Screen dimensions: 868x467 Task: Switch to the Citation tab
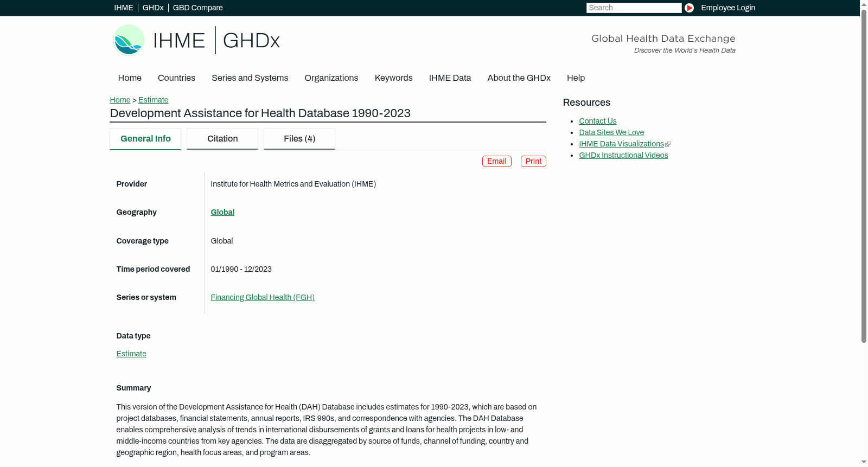222,139
